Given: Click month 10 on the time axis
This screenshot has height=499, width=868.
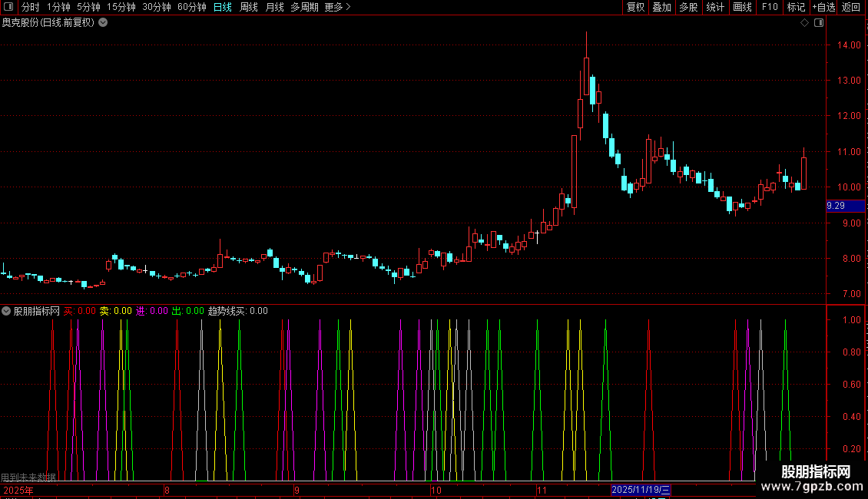Looking at the screenshot, I should [436, 490].
